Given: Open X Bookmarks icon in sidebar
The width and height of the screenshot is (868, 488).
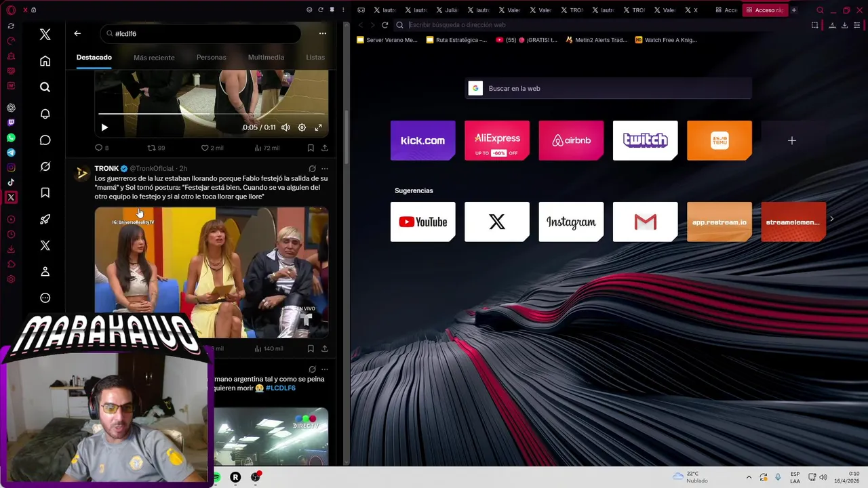Looking at the screenshot, I should [x=45, y=193].
